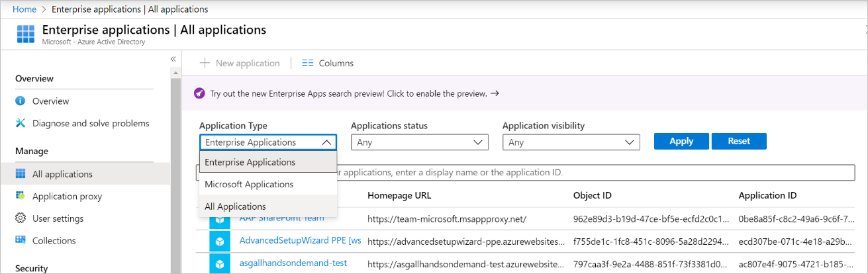The width and height of the screenshot is (868, 274).
Task: Click the Home breadcrumb link
Action: 24,9
